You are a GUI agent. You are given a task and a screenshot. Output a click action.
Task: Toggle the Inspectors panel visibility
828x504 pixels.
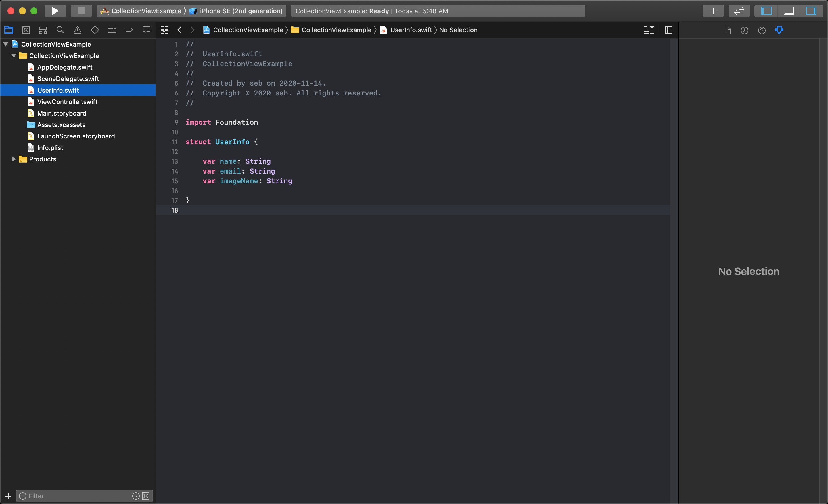click(x=811, y=11)
